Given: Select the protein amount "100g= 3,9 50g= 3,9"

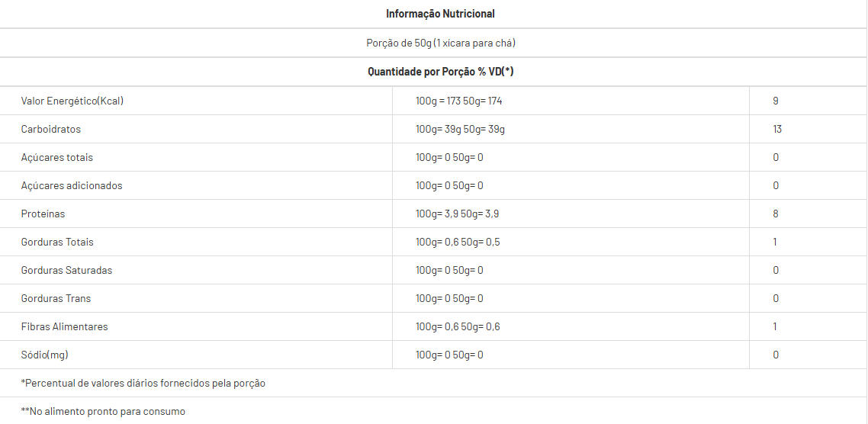Looking at the screenshot, I should coord(458,214).
